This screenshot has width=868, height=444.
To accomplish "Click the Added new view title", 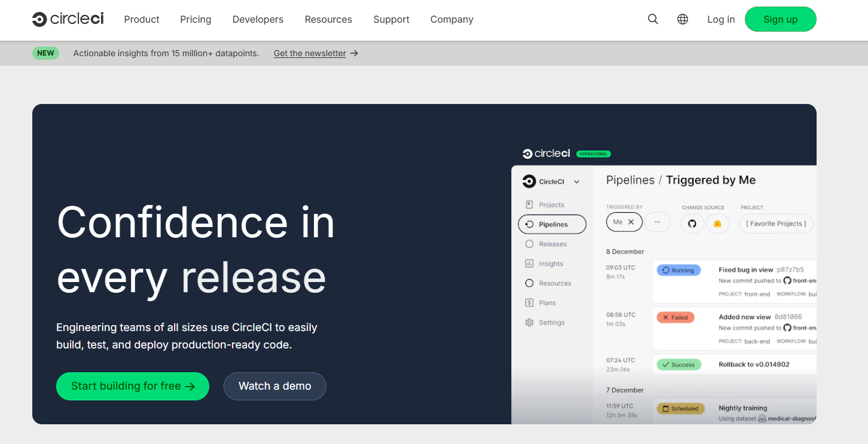I will pos(744,317).
